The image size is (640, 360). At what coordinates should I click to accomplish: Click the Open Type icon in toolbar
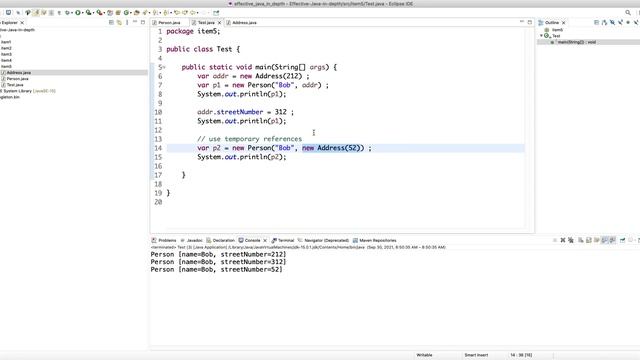coord(137,13)
